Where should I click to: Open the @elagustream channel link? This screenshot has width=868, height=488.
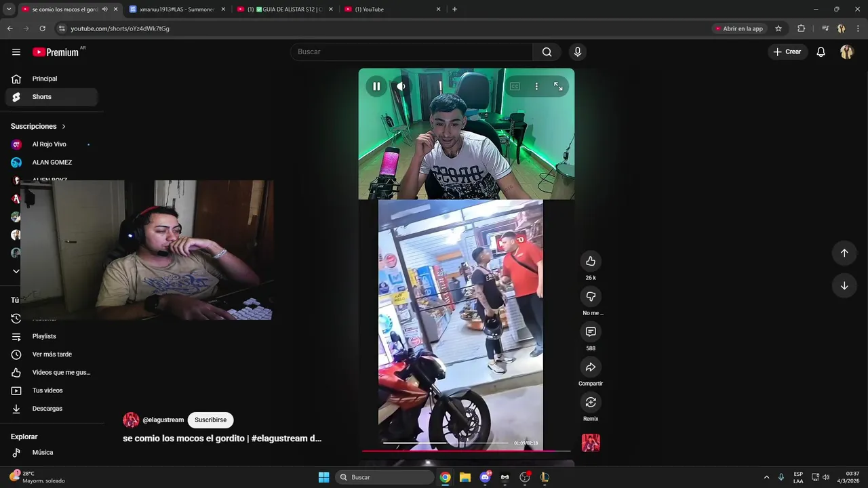[163, 420]
